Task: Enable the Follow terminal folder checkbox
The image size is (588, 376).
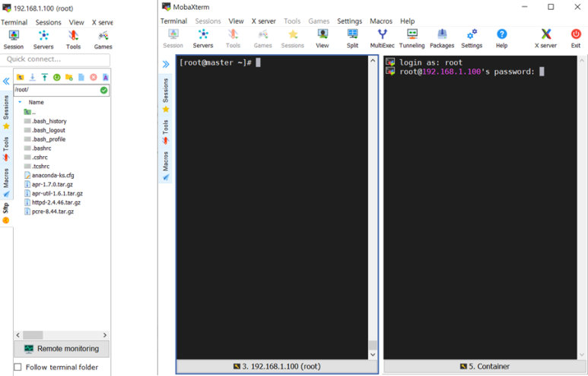Action: (x=17, y=367)
